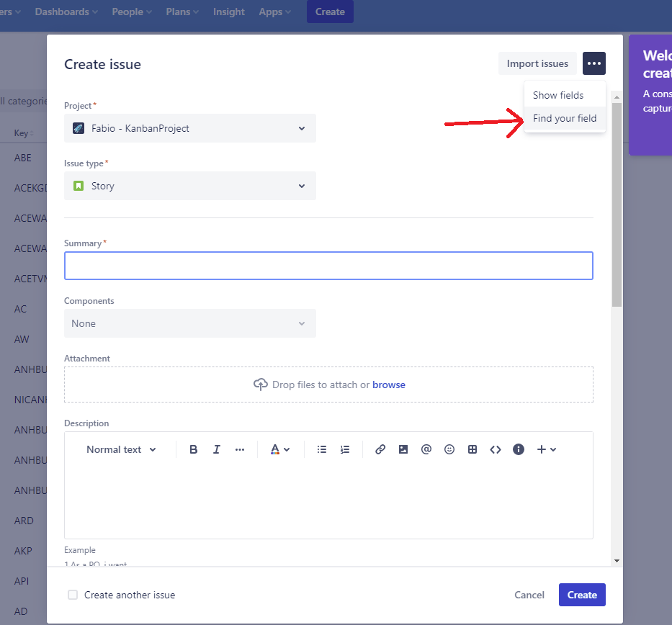The width and height of the screenshot is (672, 625).
Task: Select Find your field menu option
Action: pos(564,118)
